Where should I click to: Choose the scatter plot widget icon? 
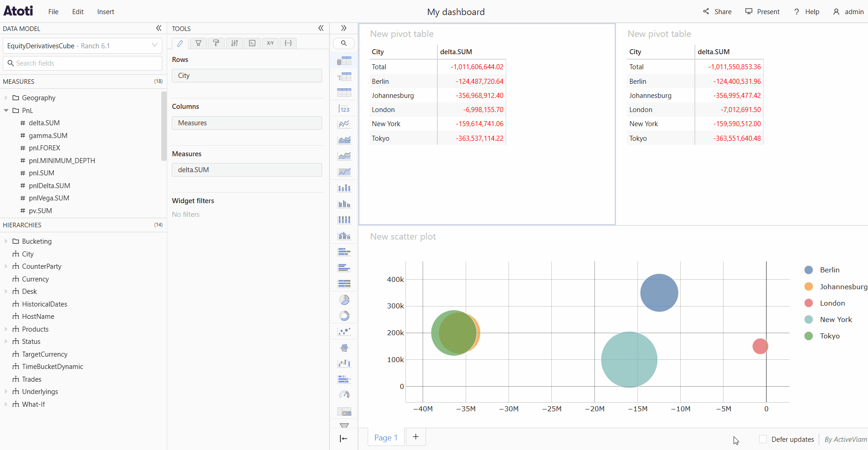tap(344, 332)
